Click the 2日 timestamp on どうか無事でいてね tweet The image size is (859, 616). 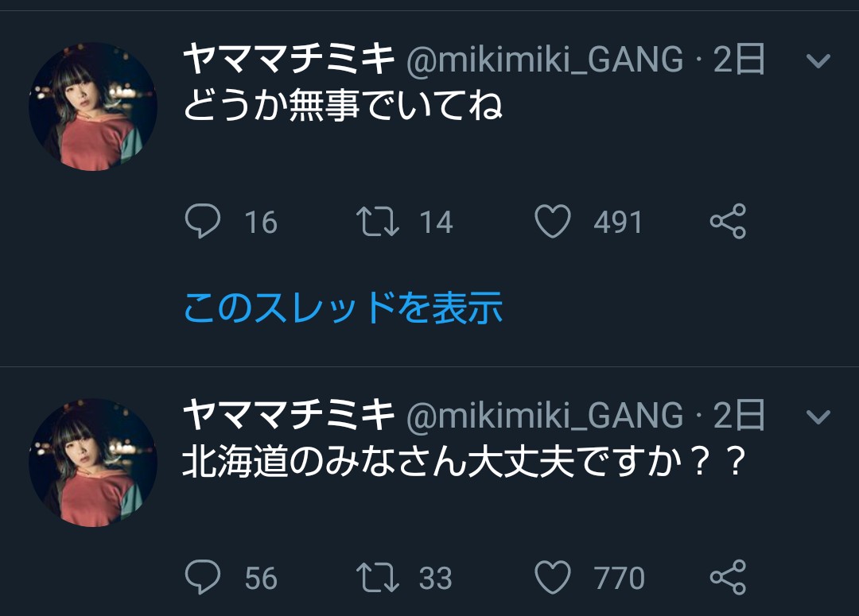[739, 60]
